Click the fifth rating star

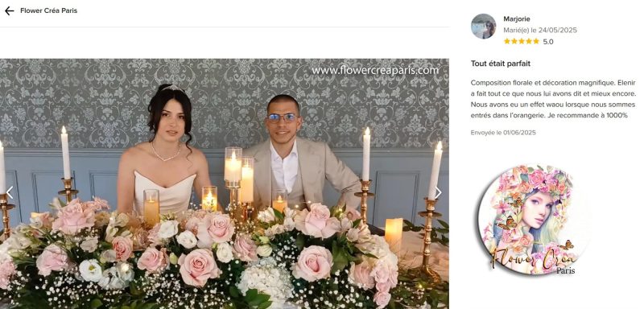point(535,42)
